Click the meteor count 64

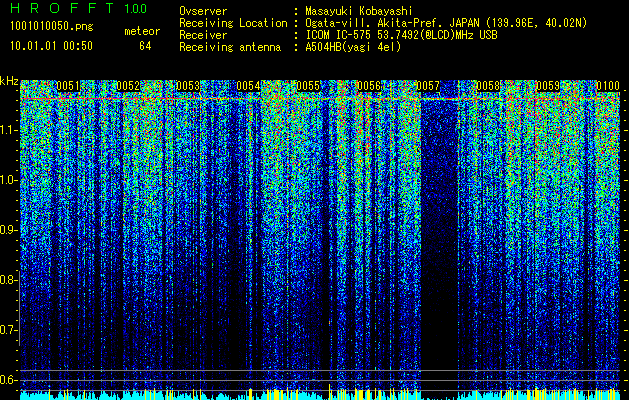click(145, 46)
